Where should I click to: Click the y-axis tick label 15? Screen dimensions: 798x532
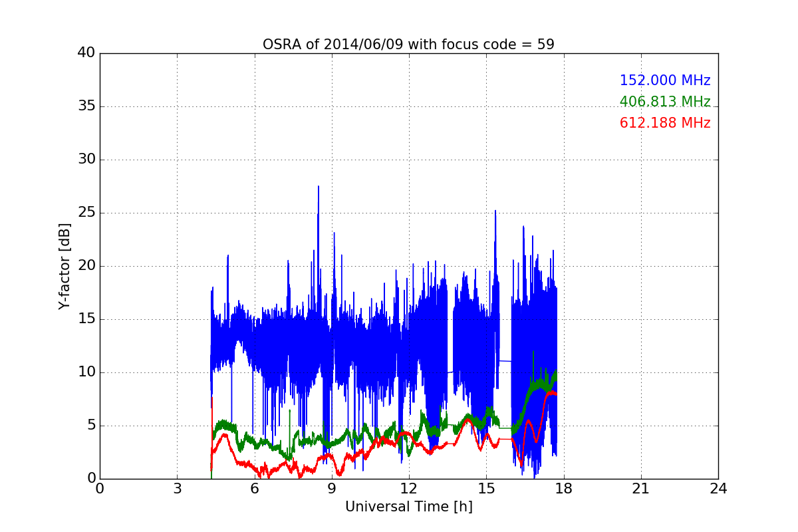86,319
